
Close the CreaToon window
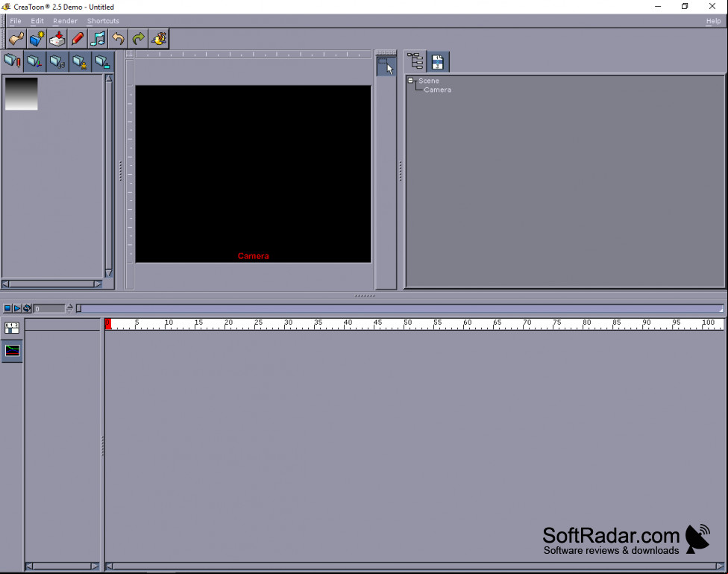[x=712, y=7]
